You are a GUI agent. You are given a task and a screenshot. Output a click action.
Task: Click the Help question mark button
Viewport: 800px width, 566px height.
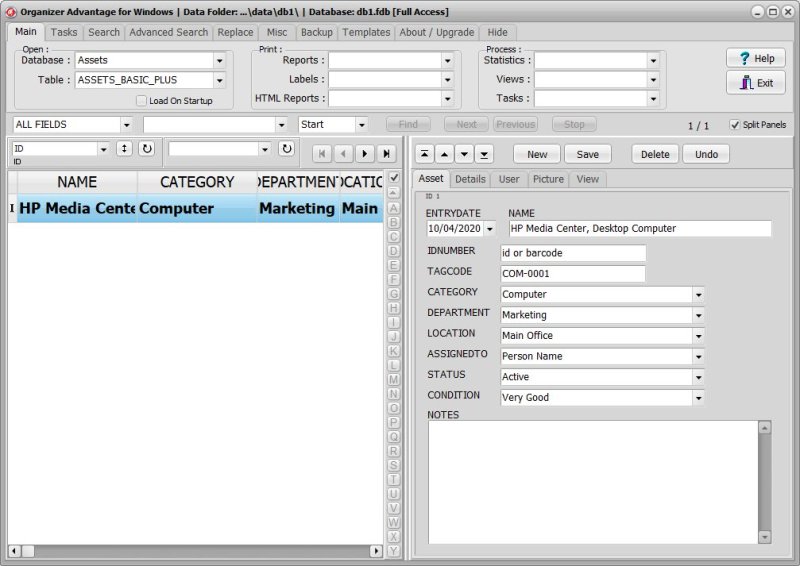pyautogui.click(x=756, y=58)
